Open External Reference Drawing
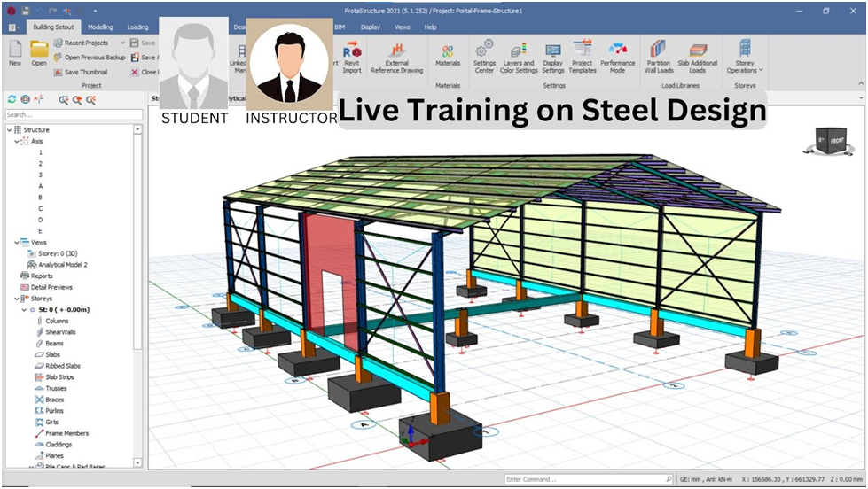Screen dimensions: 868x489 396,58
